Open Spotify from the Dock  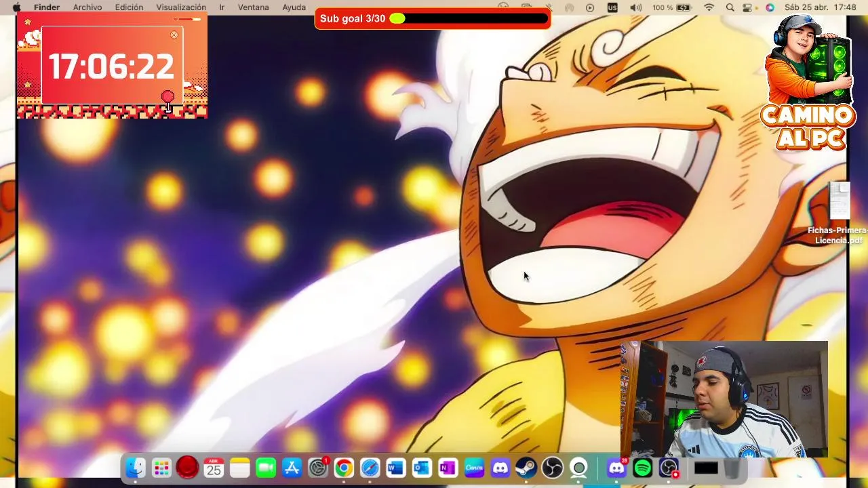pyautogui.click(x=643, y=468)
